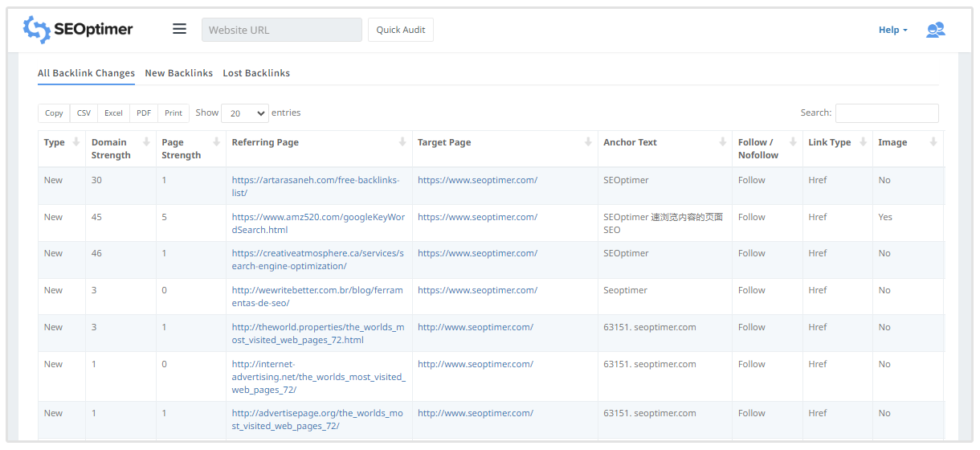Click the Website URL input field
Image resolution: width=980 pixels, height=450 pixels.
click(281, 30)
